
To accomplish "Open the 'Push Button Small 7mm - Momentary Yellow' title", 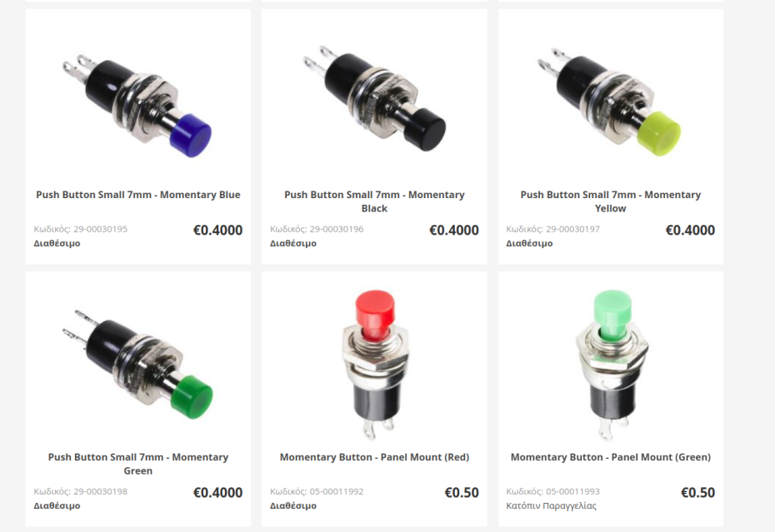I will pos(610,201).
